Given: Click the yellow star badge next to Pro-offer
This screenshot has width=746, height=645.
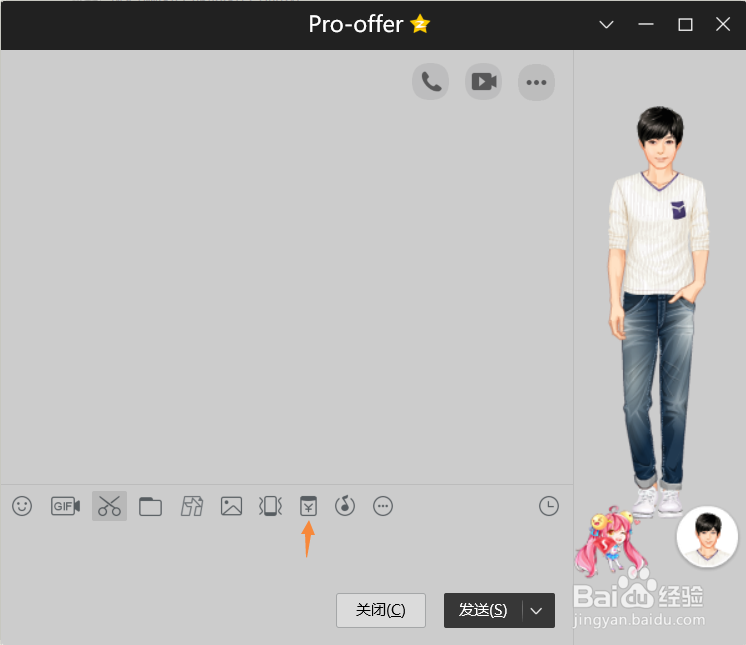Looking at the screenshot, I should [x=420, y=24].
